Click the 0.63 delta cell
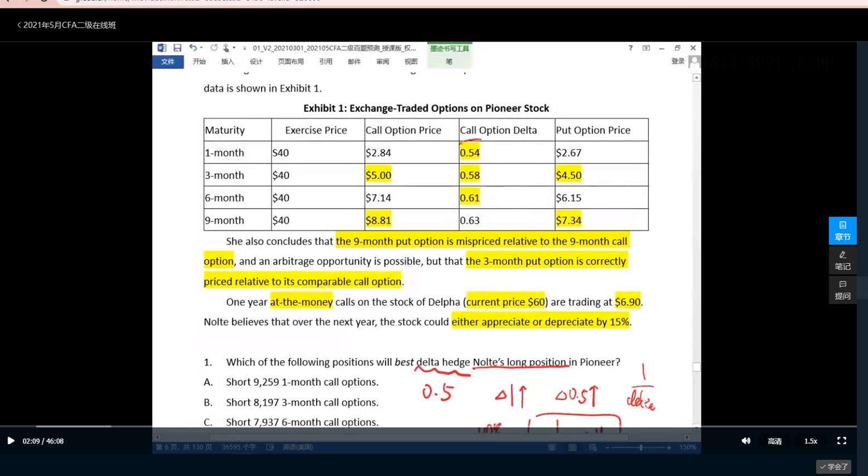This screenshot has width=868, height=476. pos(507,220)
